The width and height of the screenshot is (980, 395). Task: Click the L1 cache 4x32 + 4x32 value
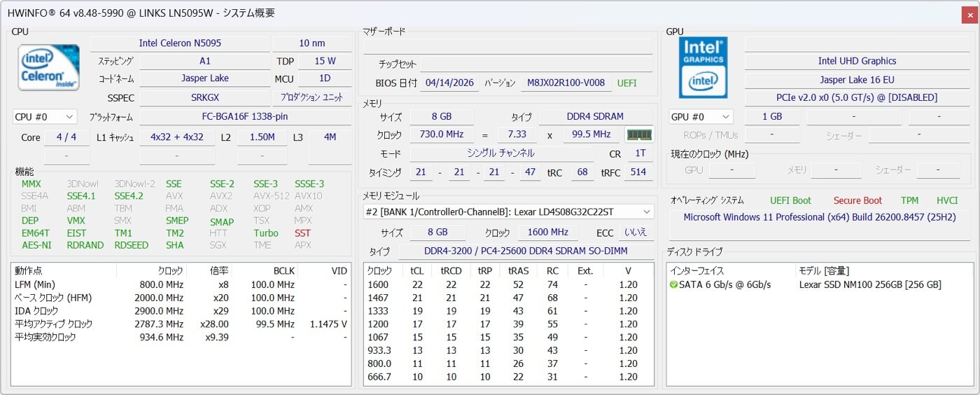(x=177, y=137)
